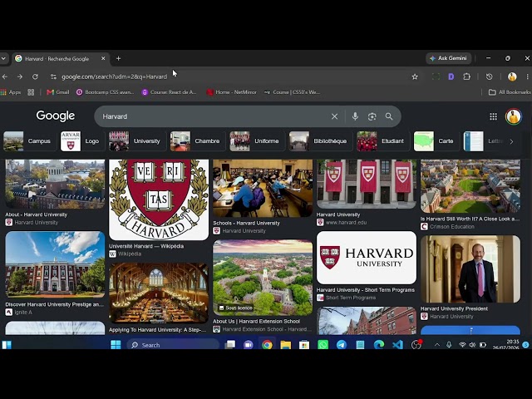This screenshot has width=532, height=399.
Task: Click the Google logo
Action: (56, 116)
